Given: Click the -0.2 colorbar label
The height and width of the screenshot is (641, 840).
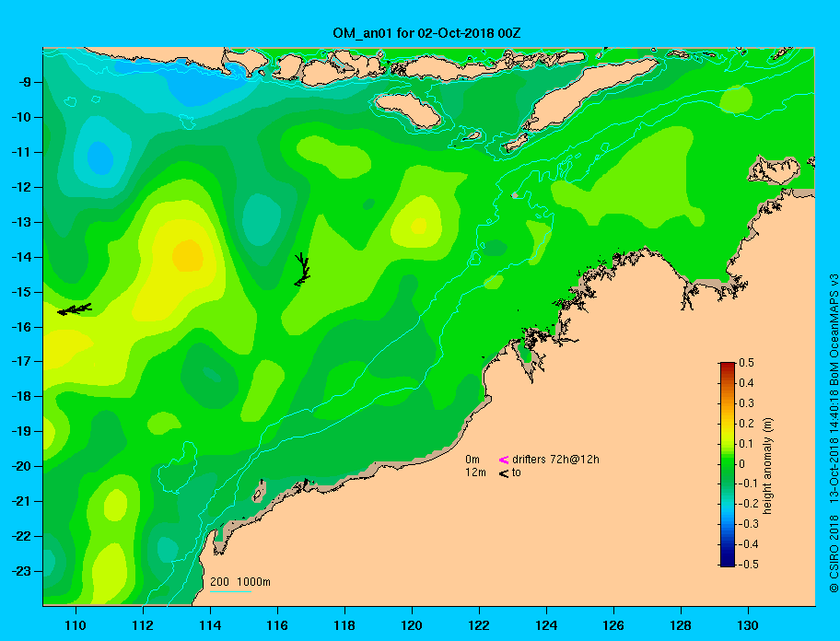Looking at the screenshot, I should (749, 504).
